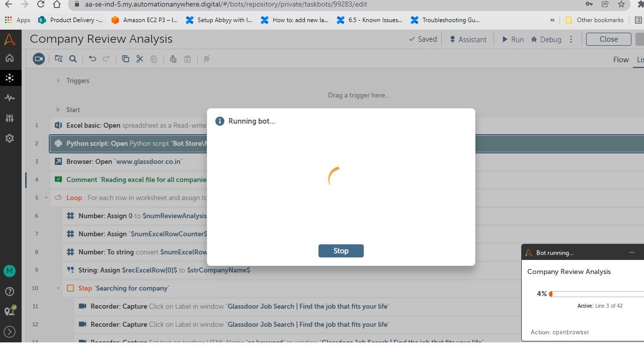Show more bookmarks with the overflow chevron

[x=552, y=20]
